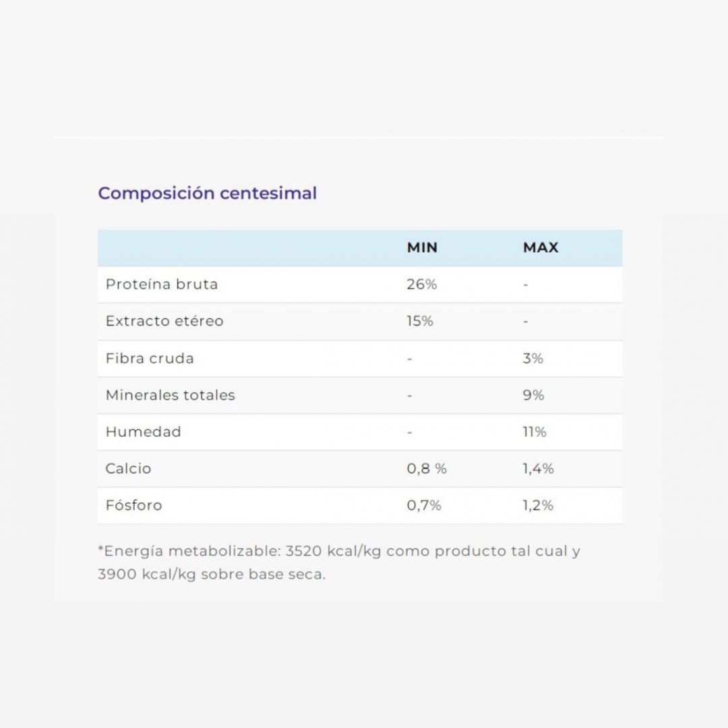Select the "Extracto etéreo" row label
The height and width of the screenshot is (728, 728).
point(164,322)
